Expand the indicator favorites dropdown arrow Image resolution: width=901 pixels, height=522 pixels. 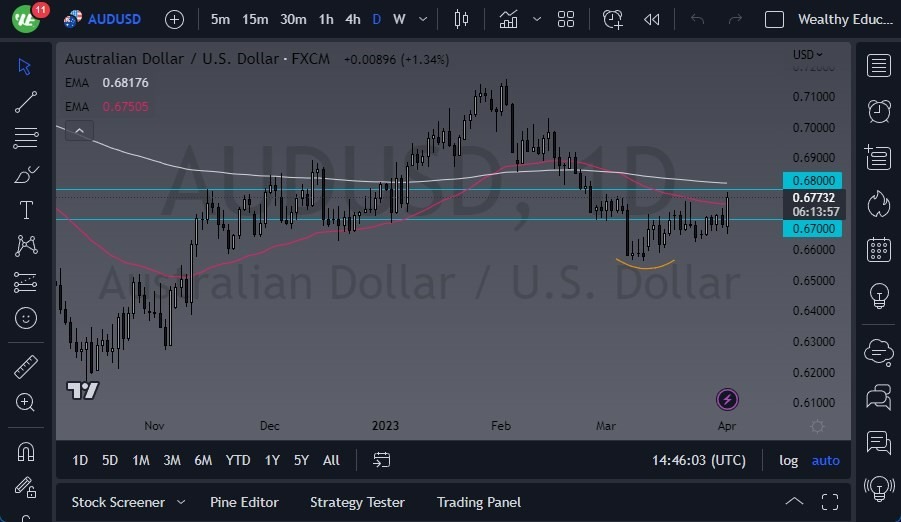pyautogui.click(x=537, y=20)
